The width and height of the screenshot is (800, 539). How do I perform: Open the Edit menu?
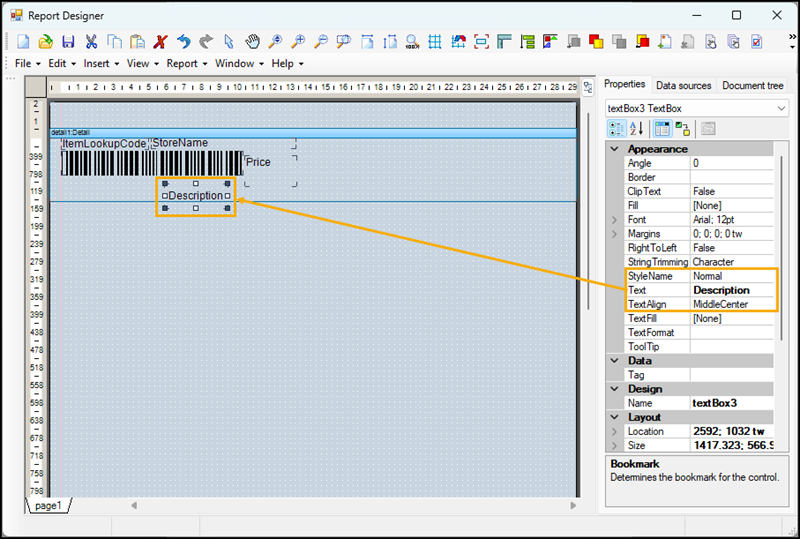[x=62, y=64]
